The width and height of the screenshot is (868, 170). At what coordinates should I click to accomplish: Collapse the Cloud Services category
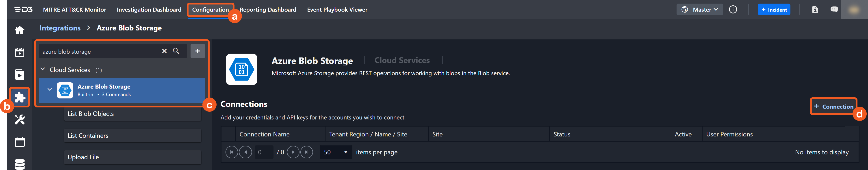pos(42,70)
